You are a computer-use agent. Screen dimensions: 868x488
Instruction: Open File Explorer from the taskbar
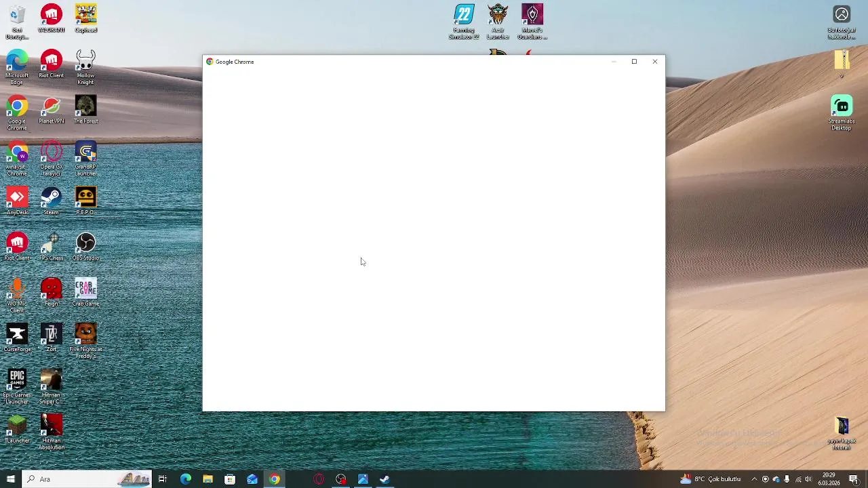208,479
